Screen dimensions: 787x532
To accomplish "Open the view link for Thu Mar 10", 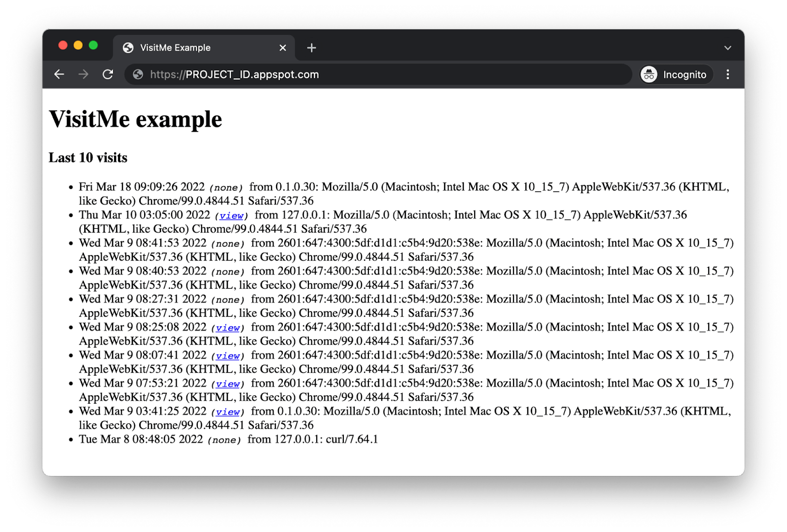I will [x=232, y=215].
